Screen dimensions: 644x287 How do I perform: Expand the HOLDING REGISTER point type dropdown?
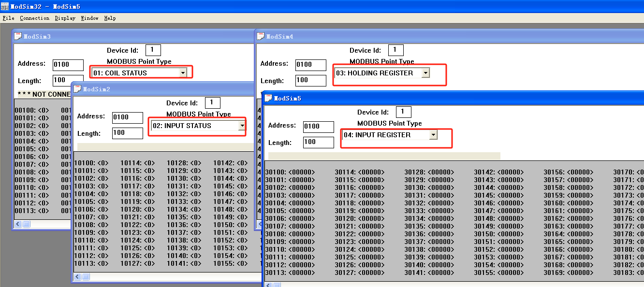pyautogui.click(x=425, y=73)
